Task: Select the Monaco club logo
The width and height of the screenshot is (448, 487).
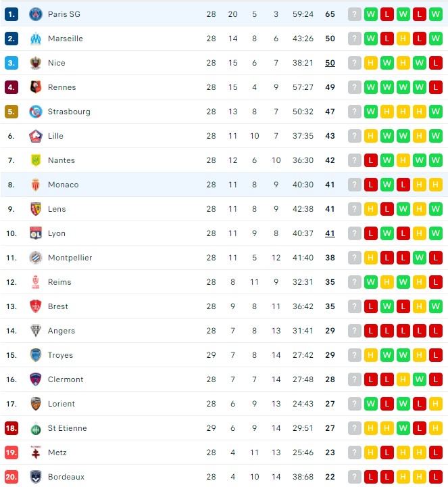Action: 36,185
